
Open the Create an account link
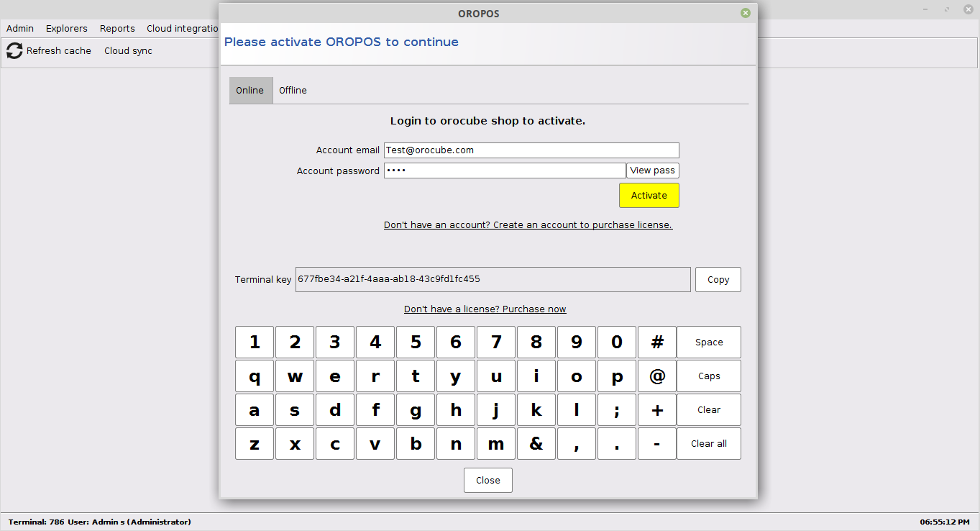point(528,225)
